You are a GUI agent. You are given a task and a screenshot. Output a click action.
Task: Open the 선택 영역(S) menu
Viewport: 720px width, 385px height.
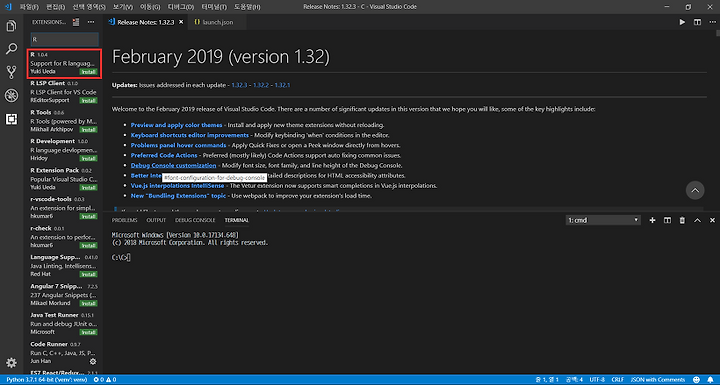(89, 7)
